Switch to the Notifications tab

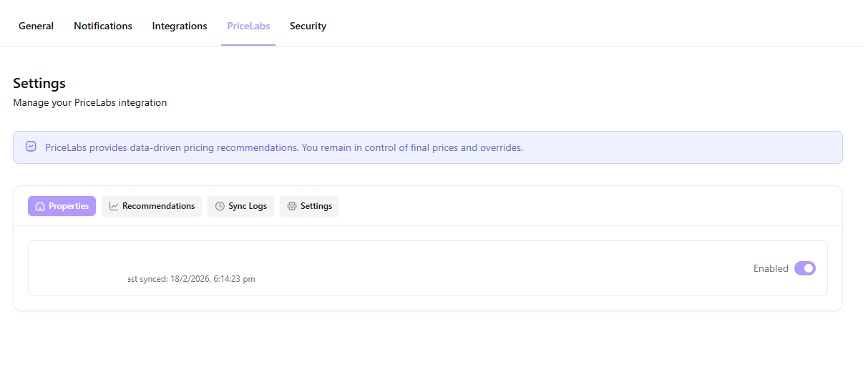103,26
